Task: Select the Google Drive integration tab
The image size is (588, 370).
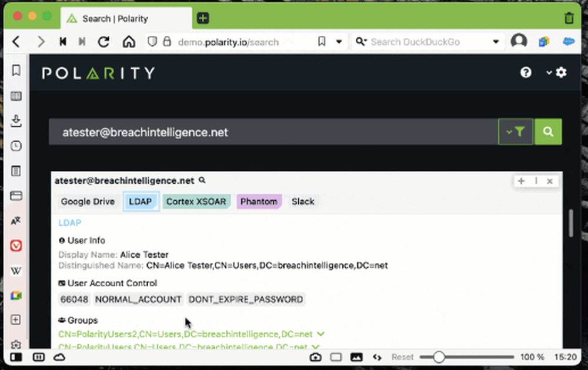Action: coord(88,201)
